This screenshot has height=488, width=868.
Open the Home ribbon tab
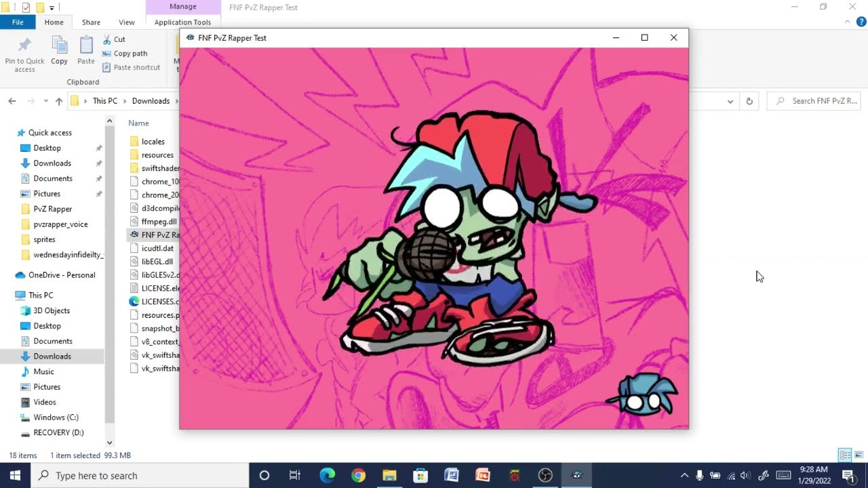(x=54, y=22)
